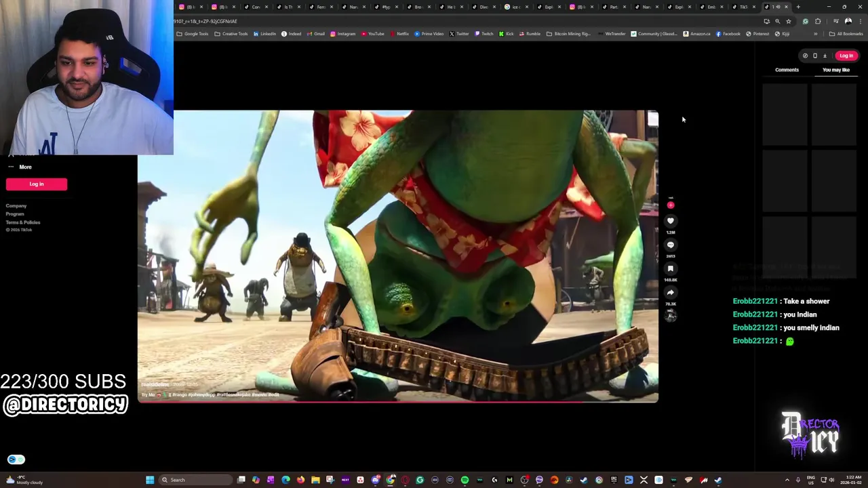This screenshot has width=868, height=488.
Task: Open the first You may like thumbnail
Action: coord(785,114)
